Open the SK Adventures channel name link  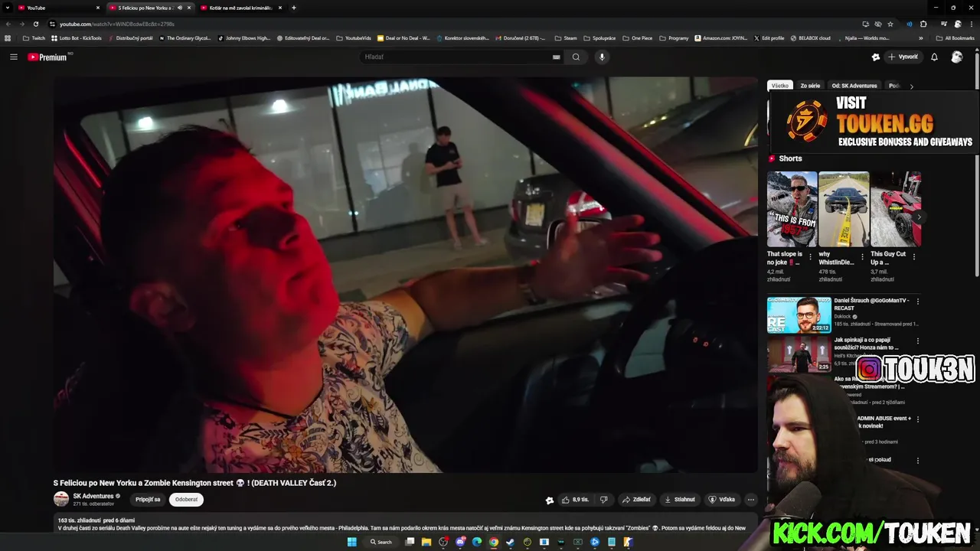click(x=93, y=496)
